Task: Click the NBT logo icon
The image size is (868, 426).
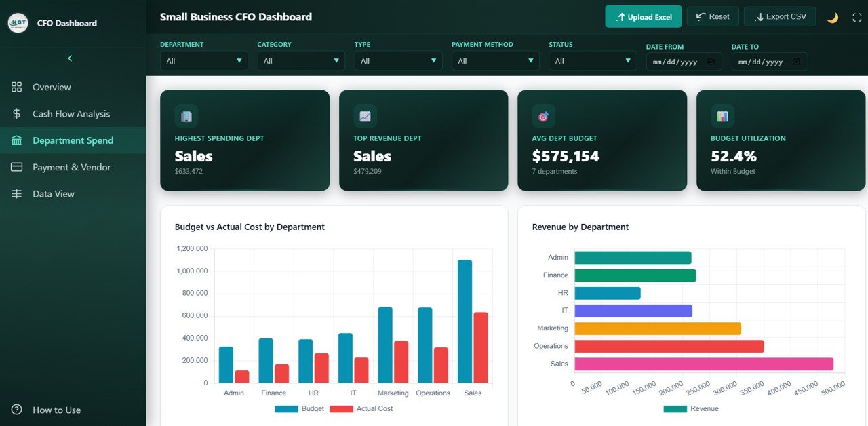Action: [18, 23]
